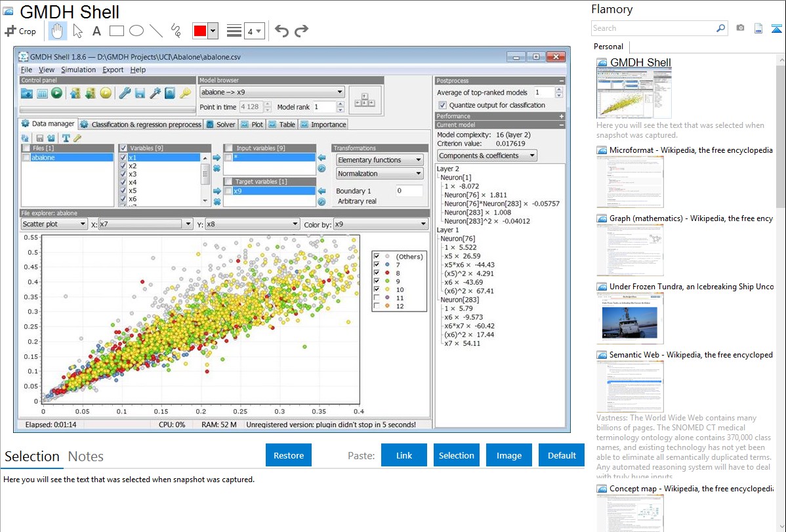Click the green play icon in Control panel
786x532 pixels.
(x=56, y=92)
